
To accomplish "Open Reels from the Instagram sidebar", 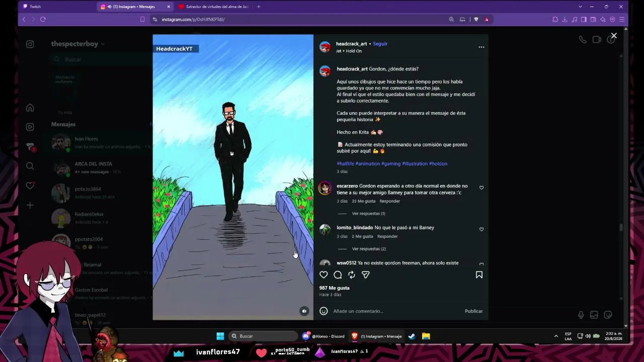I will coord(30,127).
